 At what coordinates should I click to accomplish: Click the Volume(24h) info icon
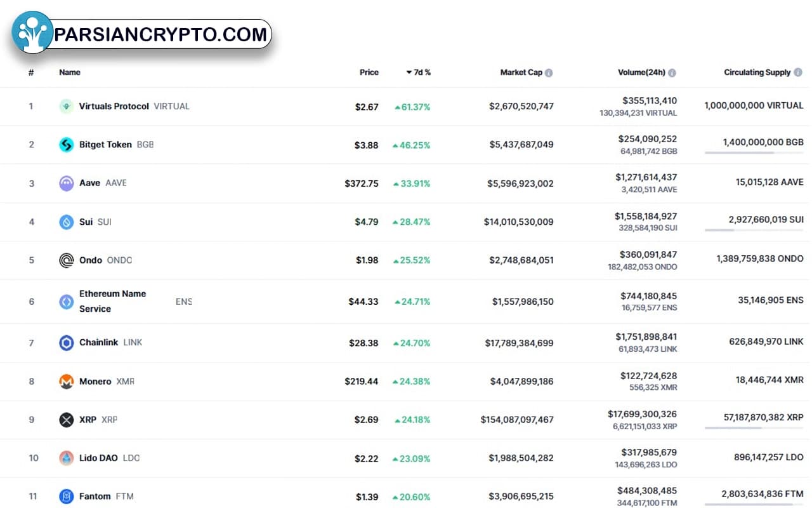click(672, 73)
